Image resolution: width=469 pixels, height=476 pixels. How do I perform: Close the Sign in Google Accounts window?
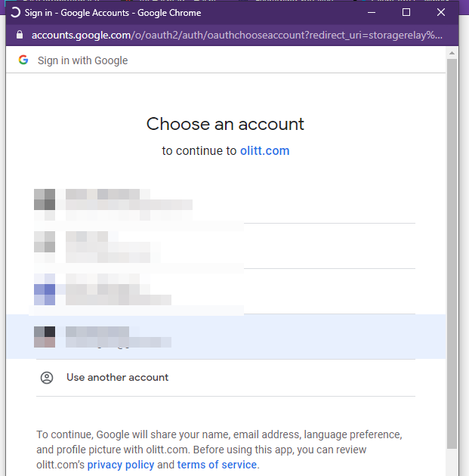(441, 12)
